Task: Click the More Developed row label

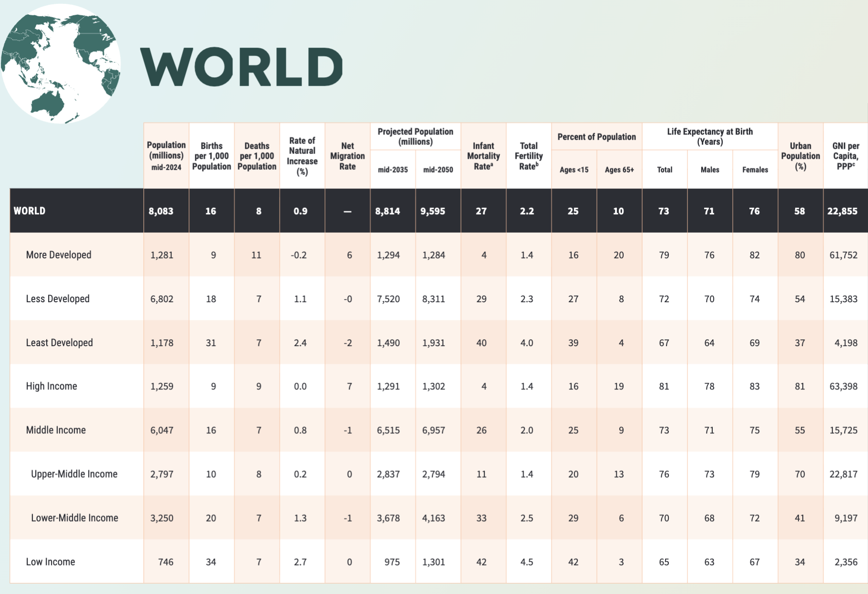Action: [59, 255]
